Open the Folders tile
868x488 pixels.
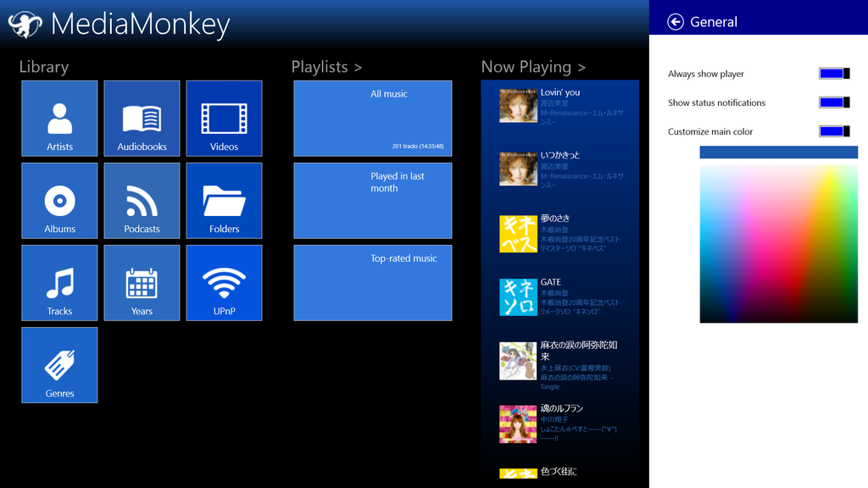tap(224, 201)
